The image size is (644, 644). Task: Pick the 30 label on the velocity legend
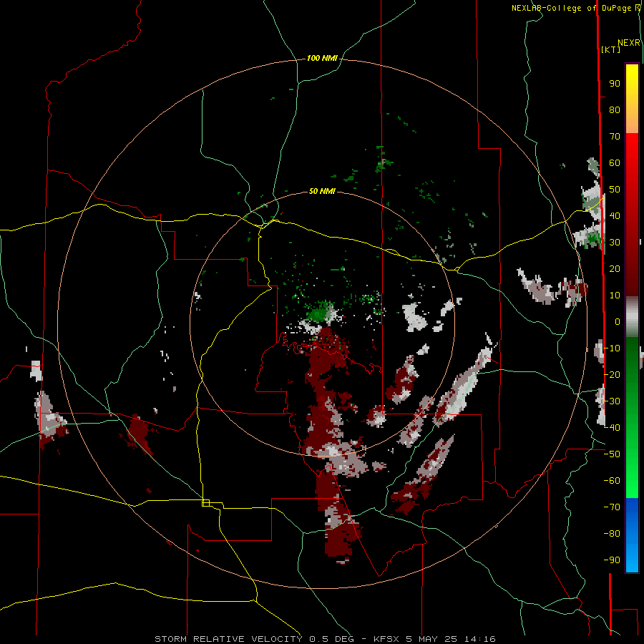(615, 243)
